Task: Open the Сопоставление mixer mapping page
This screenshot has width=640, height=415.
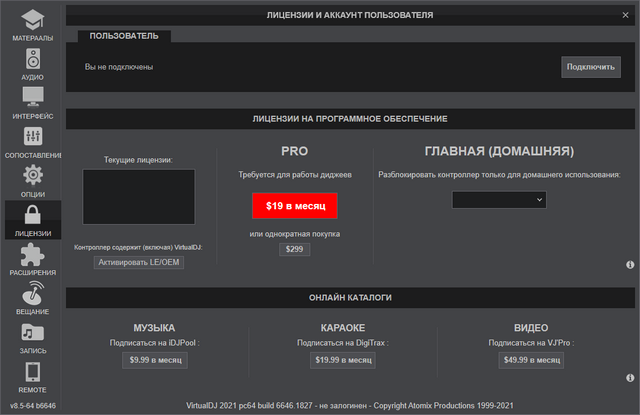Action: coord(32,141)
